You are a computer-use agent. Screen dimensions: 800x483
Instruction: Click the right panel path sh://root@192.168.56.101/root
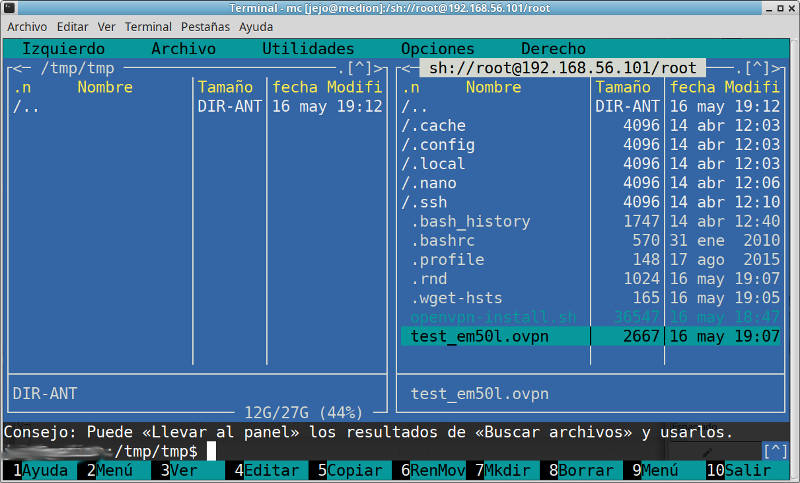pyautogui.click(x=563, y=68)
